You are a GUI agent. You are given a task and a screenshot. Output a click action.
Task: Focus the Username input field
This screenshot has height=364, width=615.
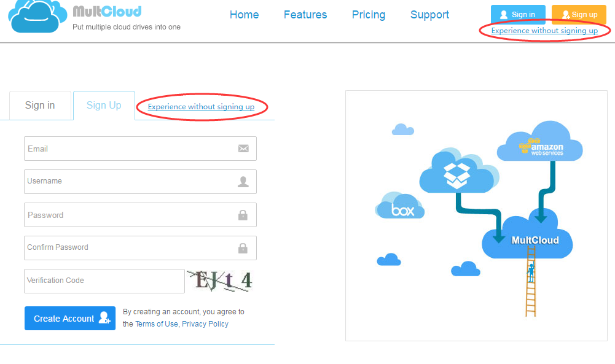click(141, 182)
